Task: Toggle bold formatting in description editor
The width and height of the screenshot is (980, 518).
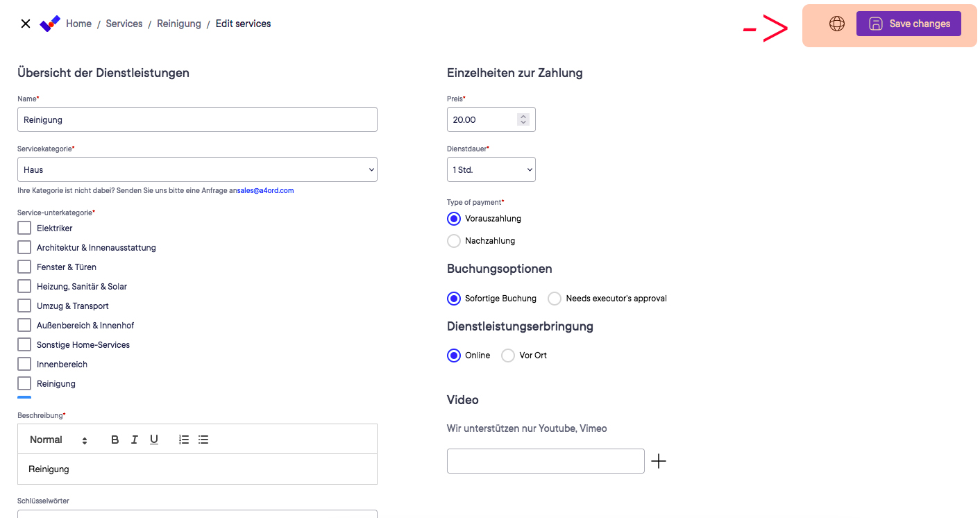Action: coord(115,440)
